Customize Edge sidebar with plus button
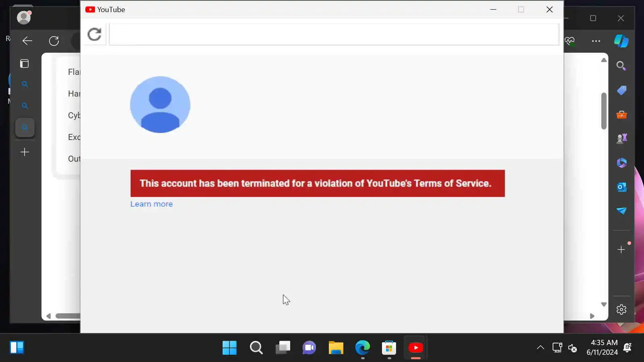Viewport: 644px width, 362px height. click(x=621, y=250)
